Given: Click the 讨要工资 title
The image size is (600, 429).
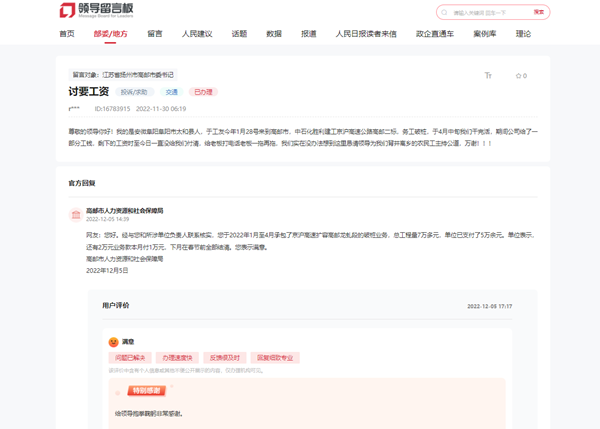Looking at the screenshot, I should tap(89, 91).
